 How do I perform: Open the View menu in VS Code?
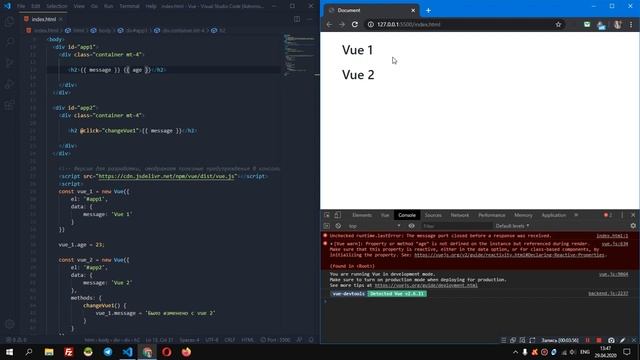(79, 6)
